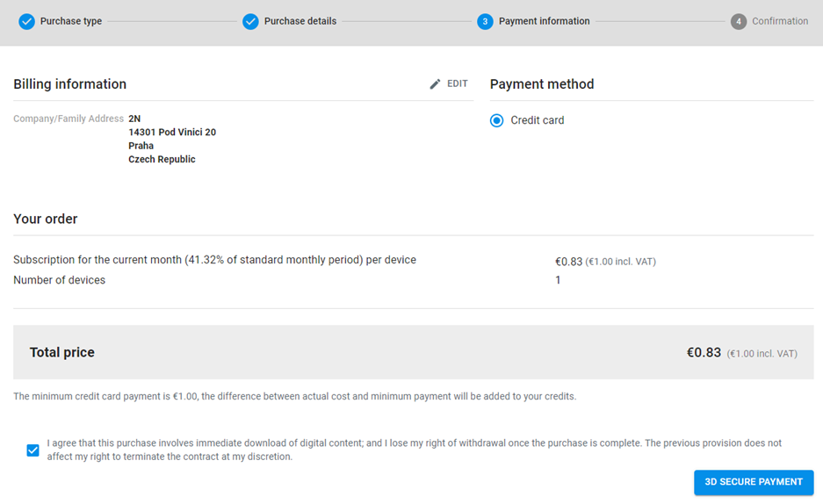Go to the Purchase type step label

point(71,21)
